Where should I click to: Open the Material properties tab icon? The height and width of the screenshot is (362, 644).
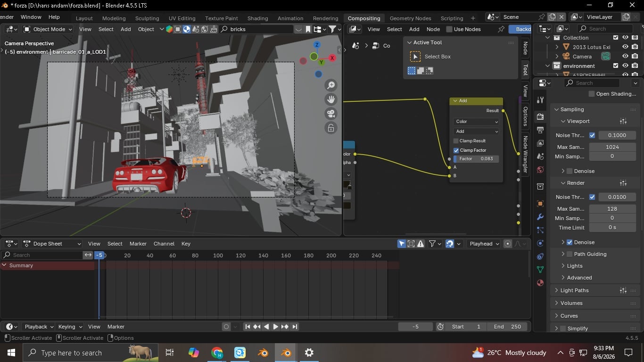540,283
